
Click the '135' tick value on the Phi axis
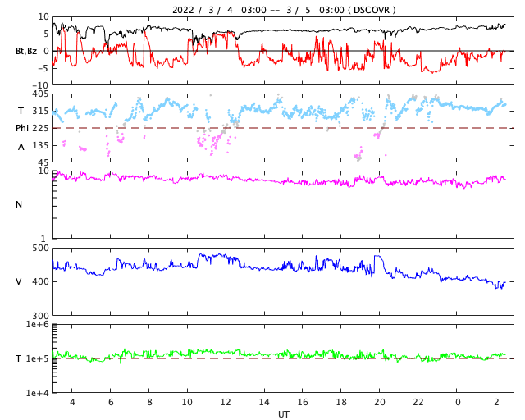pos(40,145)
